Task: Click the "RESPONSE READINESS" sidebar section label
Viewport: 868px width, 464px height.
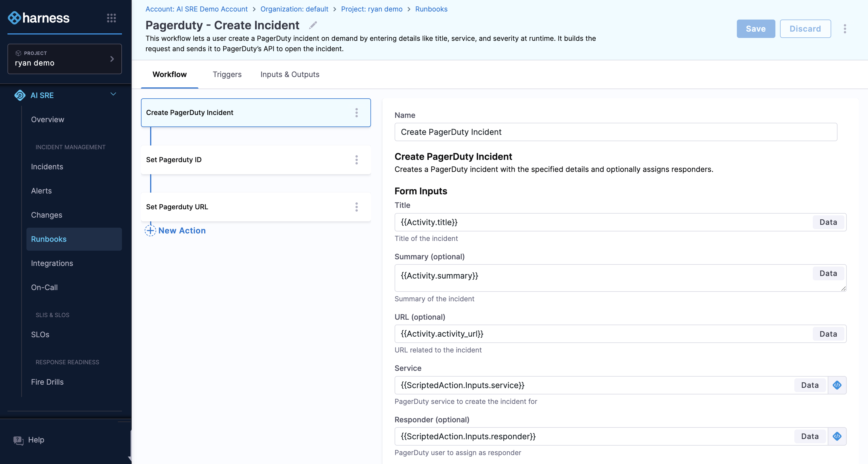Action: click(67, 362)
